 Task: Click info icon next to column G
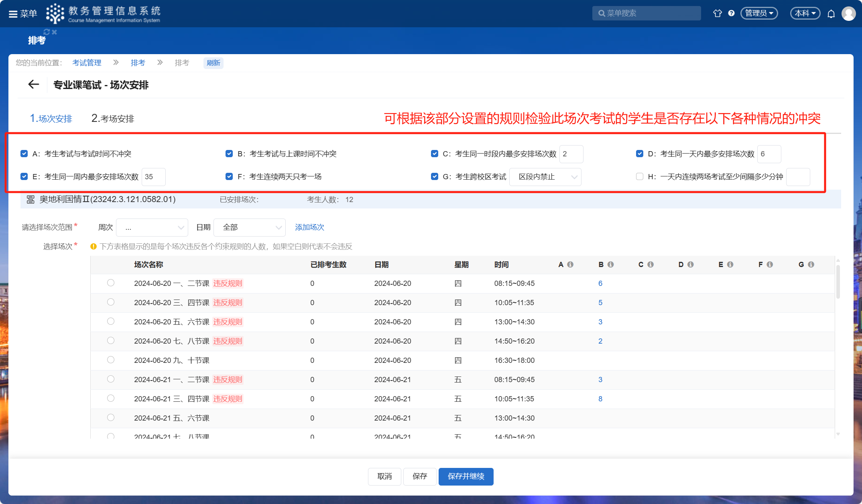tap(811, 265)
